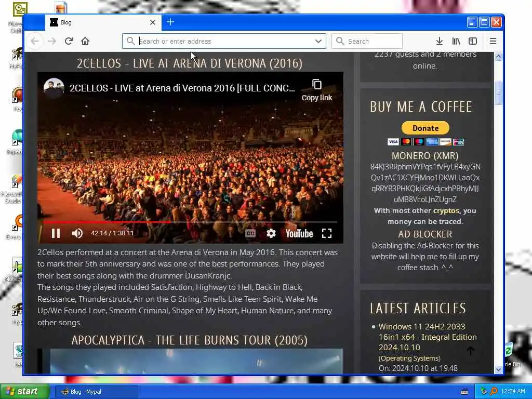
Task: Open the browser hamburger menu
Action: coord(493,41)
